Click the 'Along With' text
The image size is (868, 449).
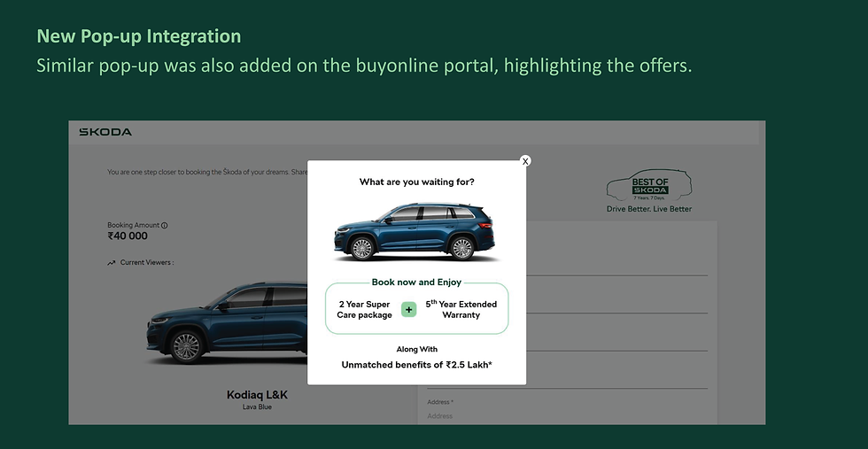[x=416, y=349]
